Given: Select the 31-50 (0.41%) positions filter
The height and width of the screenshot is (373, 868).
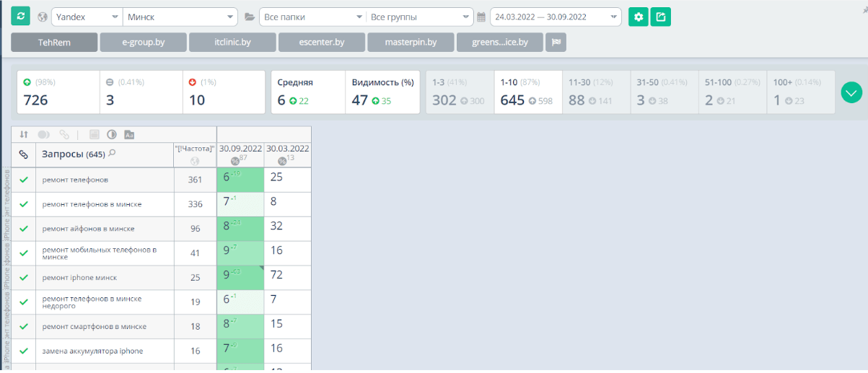Looking at the screenshot, I should pyautogui.click(x=665, y=92).
